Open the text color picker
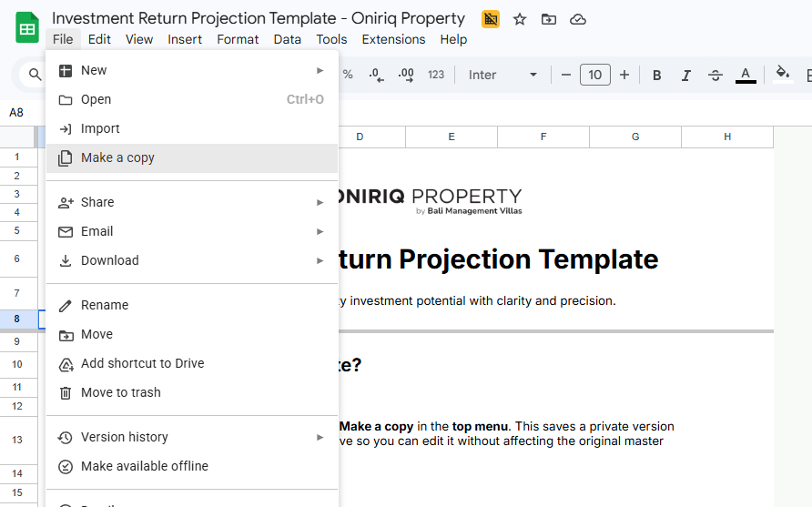Screen dimensions: 812x507 (746, 75)
